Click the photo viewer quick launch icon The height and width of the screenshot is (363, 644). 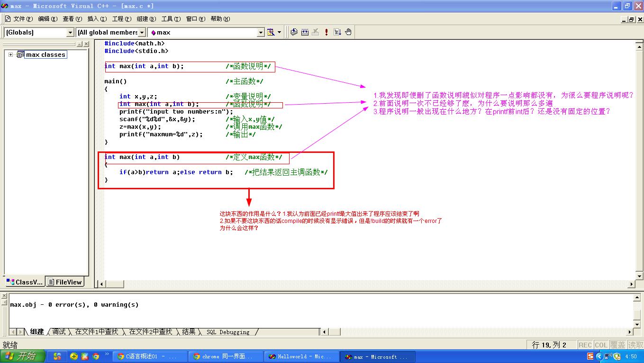click(85, 356)
